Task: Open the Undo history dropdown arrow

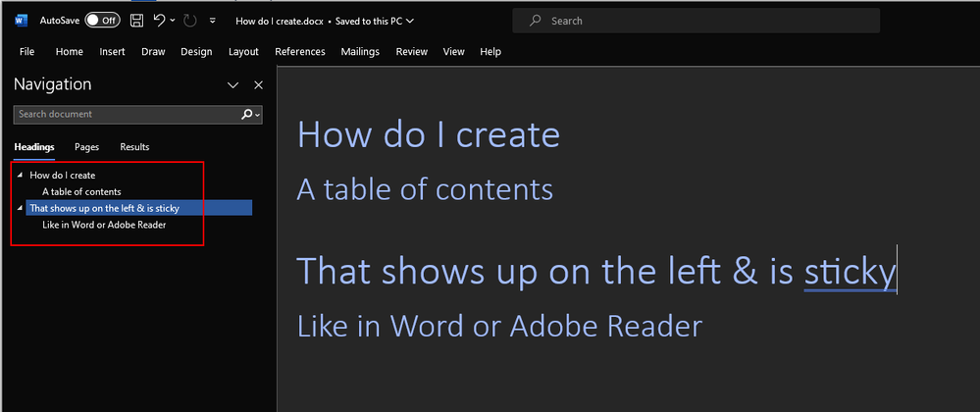Action: (x=173, y=22)
